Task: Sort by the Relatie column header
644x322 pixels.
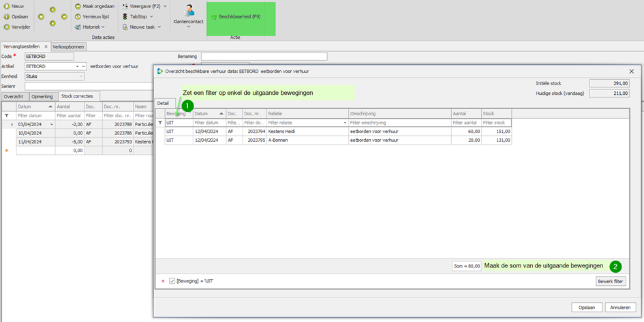Action: tap(307, 113)
